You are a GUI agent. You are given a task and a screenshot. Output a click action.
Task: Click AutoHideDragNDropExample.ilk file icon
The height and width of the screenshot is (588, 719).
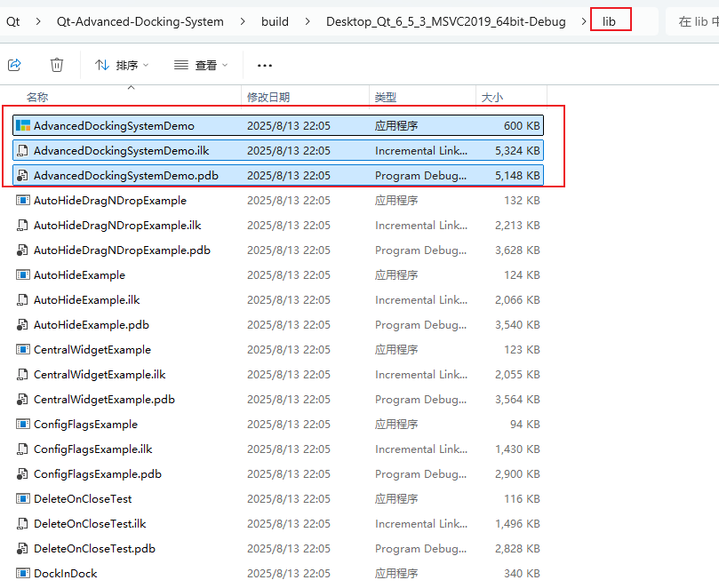[x=22, y=225]
